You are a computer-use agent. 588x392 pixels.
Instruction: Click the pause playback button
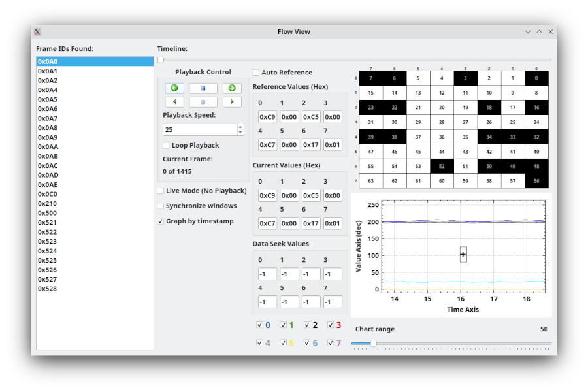203,102
